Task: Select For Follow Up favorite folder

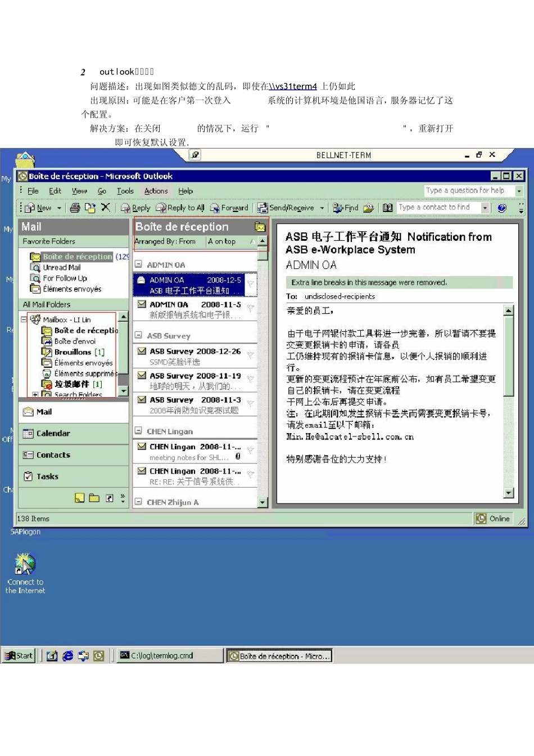Action: pyautogui.click(x=65, y=278)
